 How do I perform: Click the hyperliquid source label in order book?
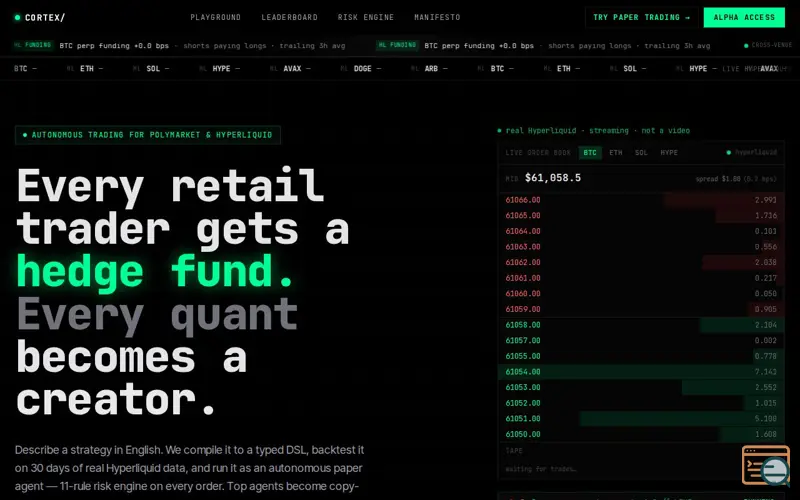pos(752,153)
